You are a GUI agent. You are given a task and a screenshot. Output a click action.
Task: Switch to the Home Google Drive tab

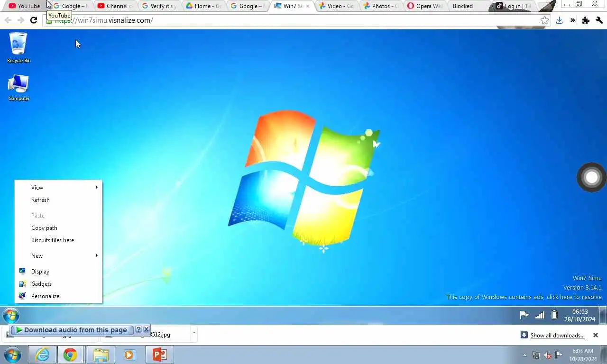(x=203, y=6)
